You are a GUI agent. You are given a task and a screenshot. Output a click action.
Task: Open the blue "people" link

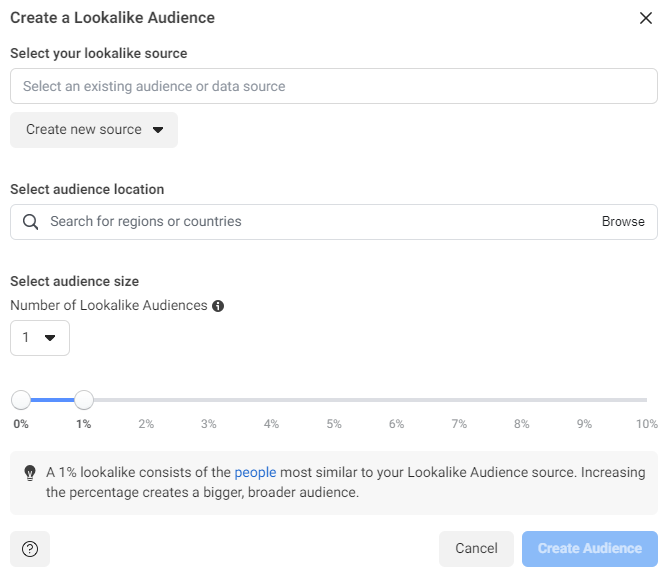click(255, 472)
